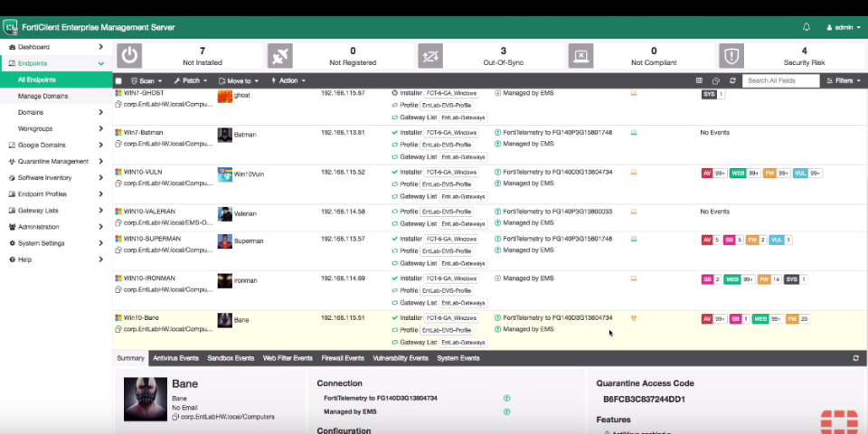Viewport: 868px width, 434px height.
Task: Click Bane large profile picture
Action: [x=145, y=399]
